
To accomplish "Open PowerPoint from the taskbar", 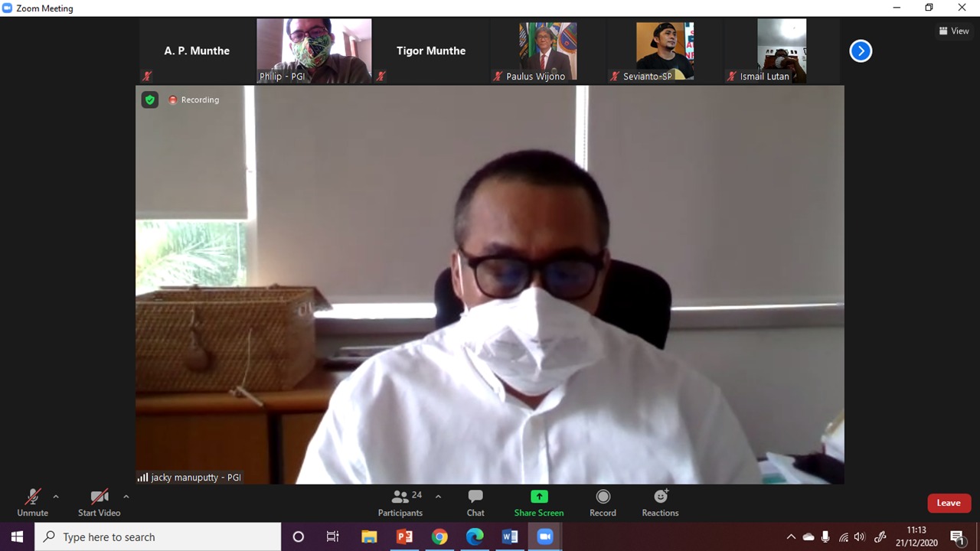I will pyautogui.click(x=404, y=536).
